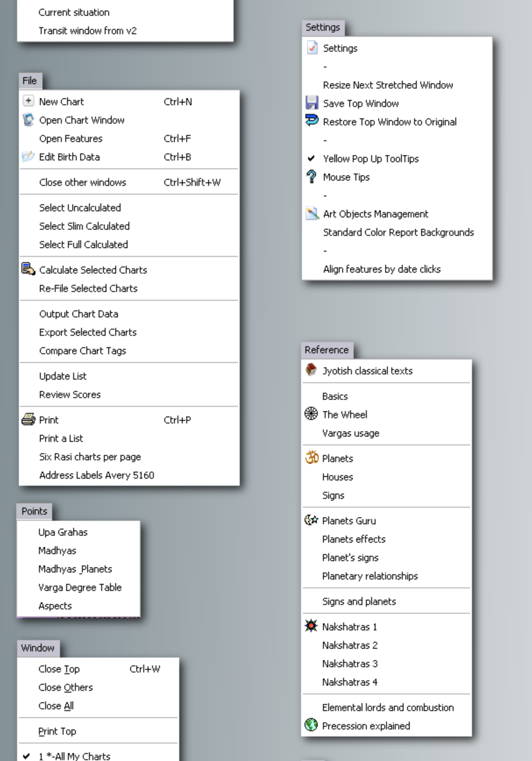This screenshot has width=532, height=761.
Task: Click the wheel icon next to The Wheel
Action: point(311,414)
